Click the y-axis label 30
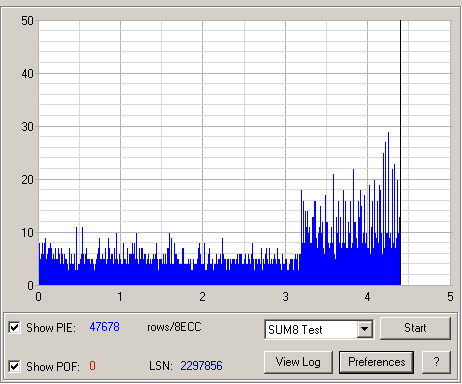 pyautogui.click(x=27, y=127)
